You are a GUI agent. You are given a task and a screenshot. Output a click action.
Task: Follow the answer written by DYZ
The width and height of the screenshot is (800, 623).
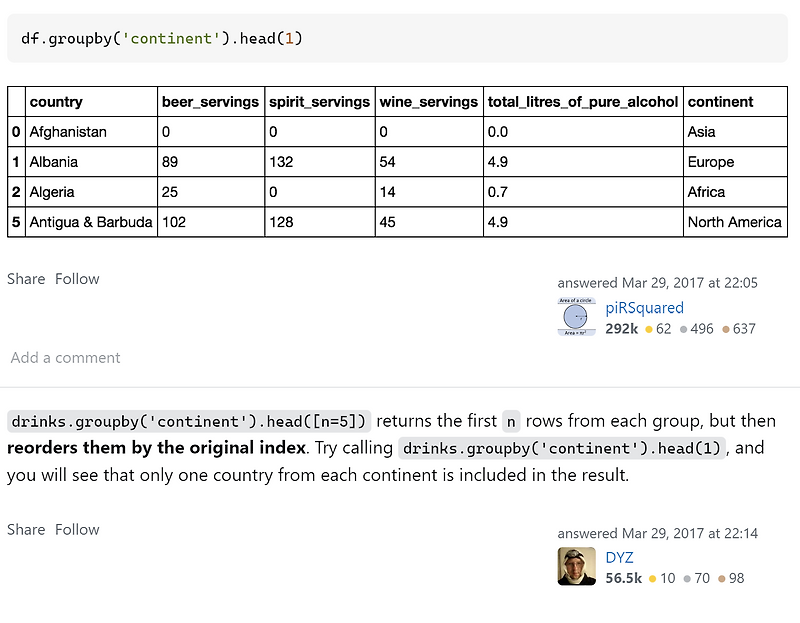pyautogui.click(x=77, y=529)
